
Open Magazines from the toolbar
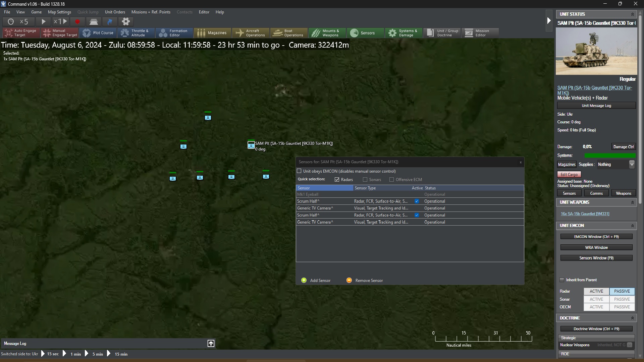pyautogui.click(x=213, y=33)
